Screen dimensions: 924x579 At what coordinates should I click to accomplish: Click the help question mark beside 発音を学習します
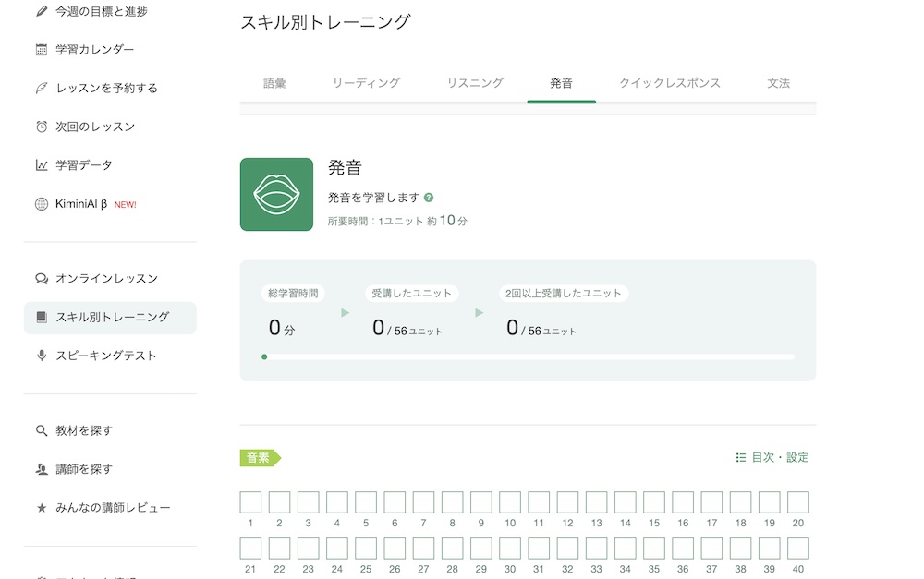click(x=429, y=198)
